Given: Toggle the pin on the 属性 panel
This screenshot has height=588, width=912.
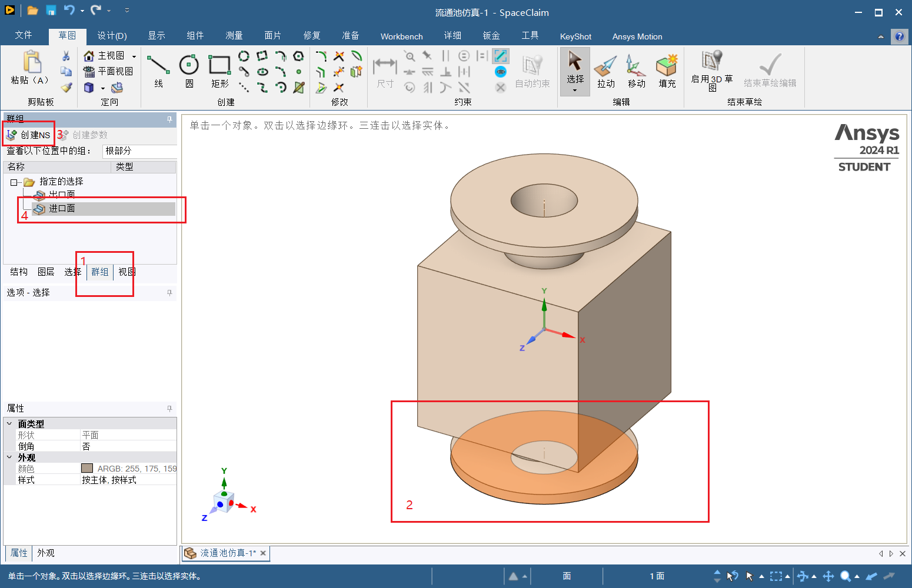Looking at the screenshot, I should [x=169, y=408].
